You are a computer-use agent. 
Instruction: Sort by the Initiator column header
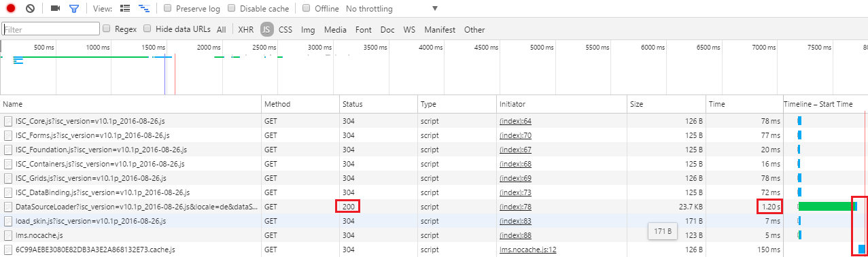tap(561, 104)
